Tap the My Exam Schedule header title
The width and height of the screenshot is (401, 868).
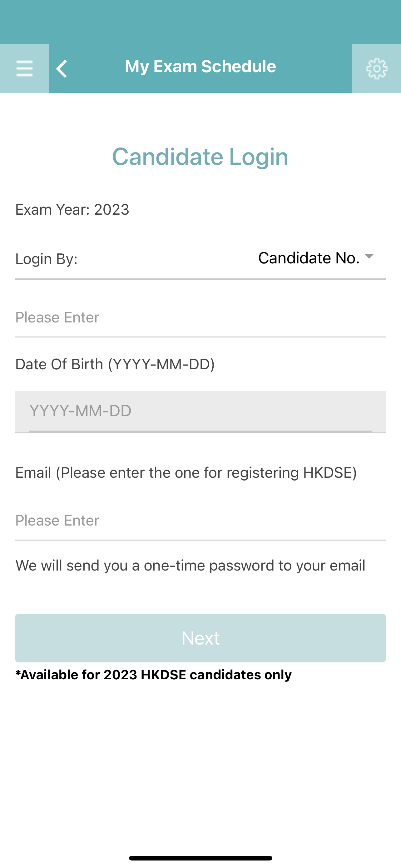(x=200, y=66)
